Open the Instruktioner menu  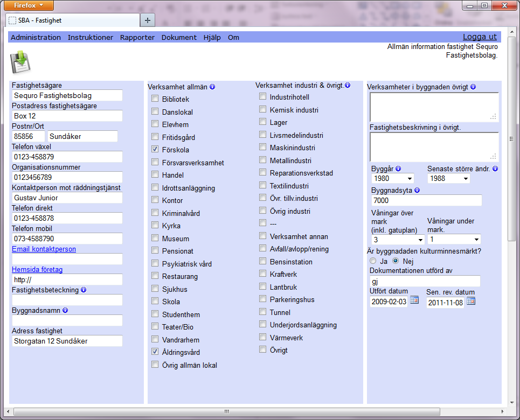[91, 38]
